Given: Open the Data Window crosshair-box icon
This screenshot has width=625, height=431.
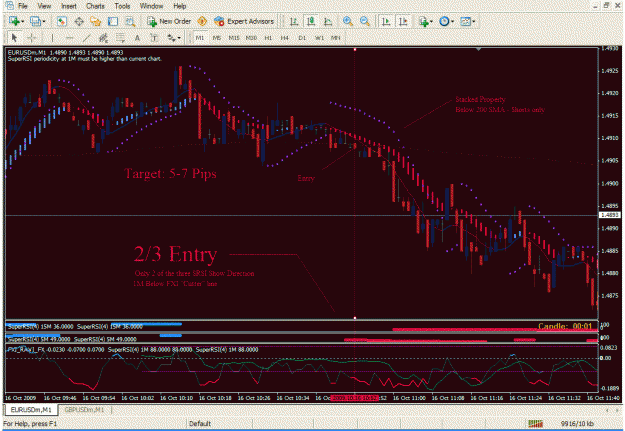Looking at the screenshot, I should 79,22.
